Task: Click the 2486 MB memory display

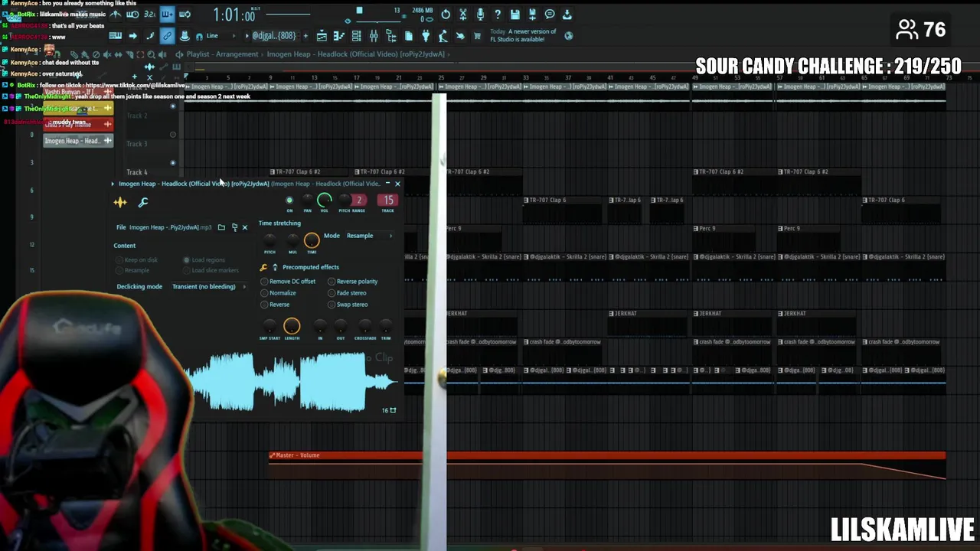Action: pos(423,11)
